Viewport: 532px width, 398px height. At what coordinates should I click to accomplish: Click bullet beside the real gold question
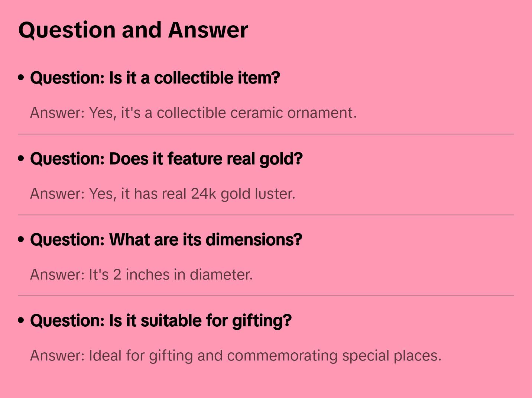click(21, 159)
